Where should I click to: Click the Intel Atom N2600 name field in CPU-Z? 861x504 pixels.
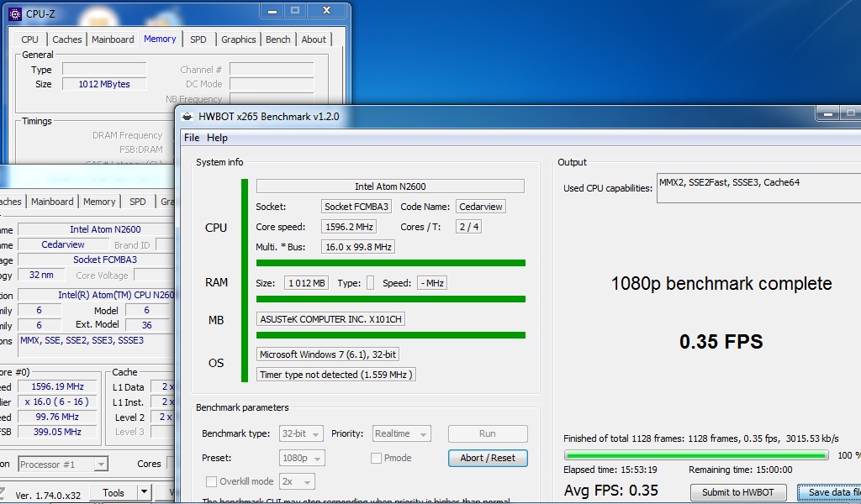[96, 229]
